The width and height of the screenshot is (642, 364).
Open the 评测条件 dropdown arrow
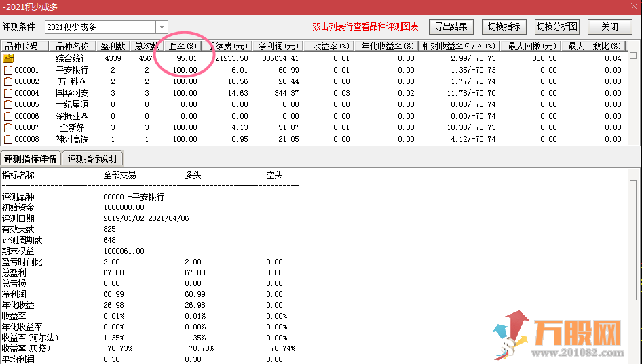162,27
